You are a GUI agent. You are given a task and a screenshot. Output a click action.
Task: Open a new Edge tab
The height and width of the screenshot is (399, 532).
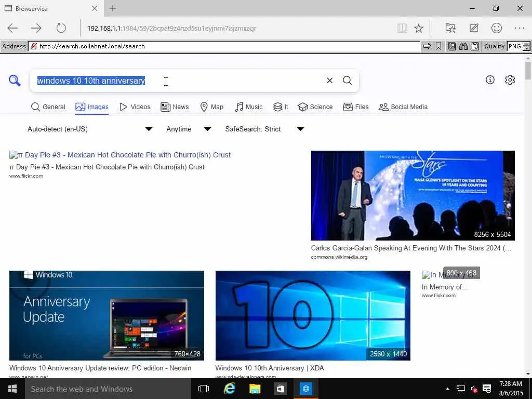coord(113,8)
